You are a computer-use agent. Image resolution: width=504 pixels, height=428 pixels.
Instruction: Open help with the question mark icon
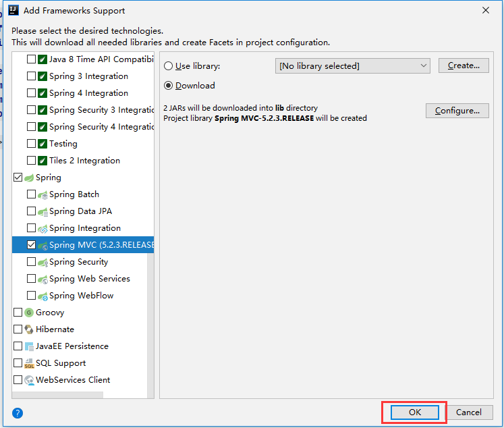(18, 413)
